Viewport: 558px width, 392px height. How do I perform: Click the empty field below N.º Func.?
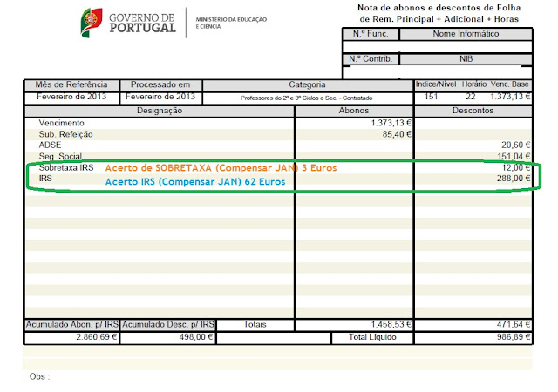(371, 47)
